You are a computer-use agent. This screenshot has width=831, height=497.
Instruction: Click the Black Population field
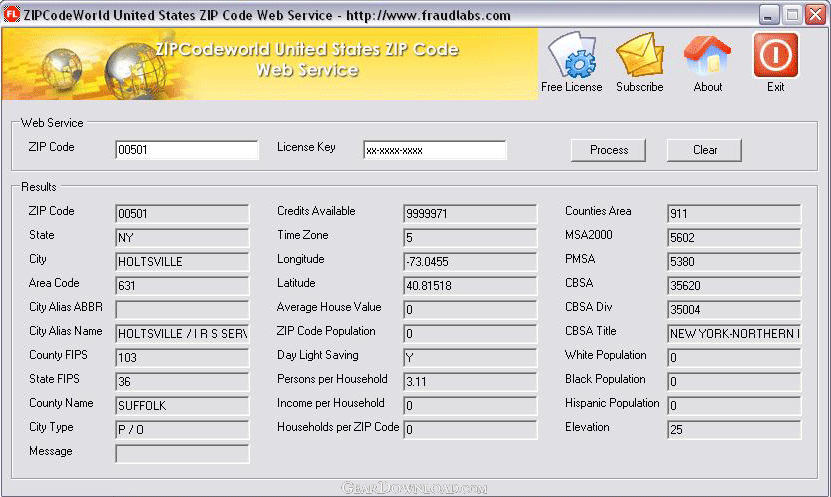tap(734, 381)
